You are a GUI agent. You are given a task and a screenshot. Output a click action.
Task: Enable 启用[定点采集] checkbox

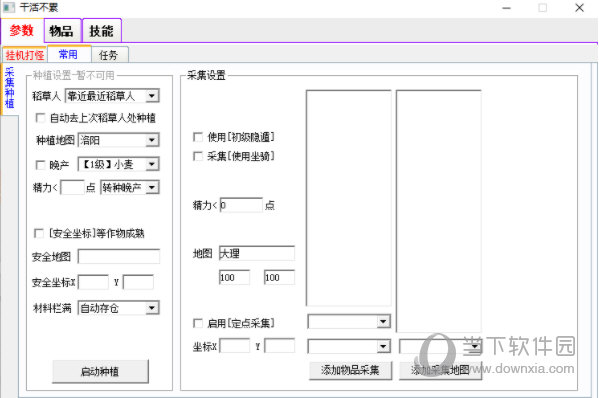[x=198, y=323]
